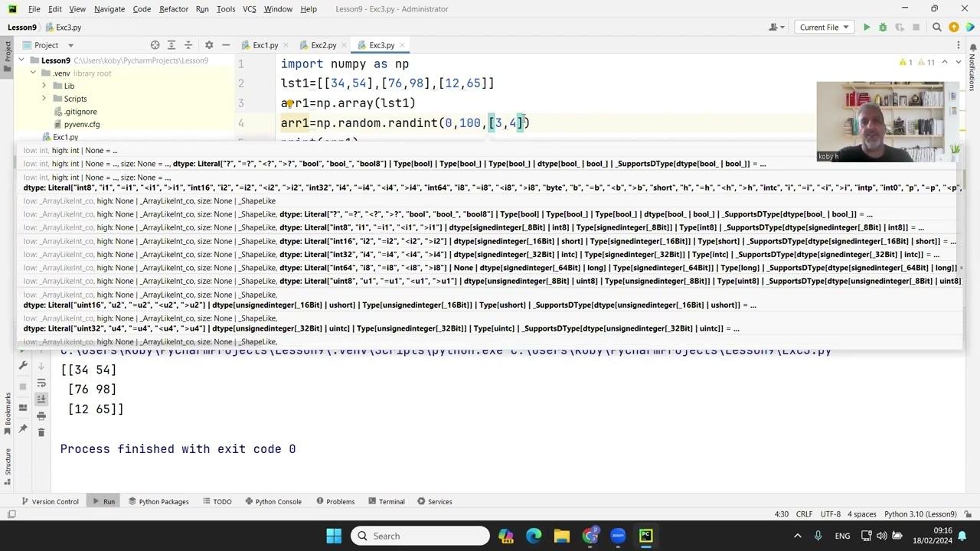Click the ENG language indicator
Viewport: 980px width, 551px height.
pos(842,536)
